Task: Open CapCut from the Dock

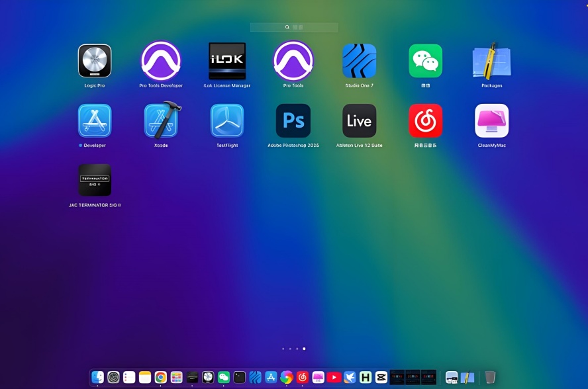Action: pos(381,377)
